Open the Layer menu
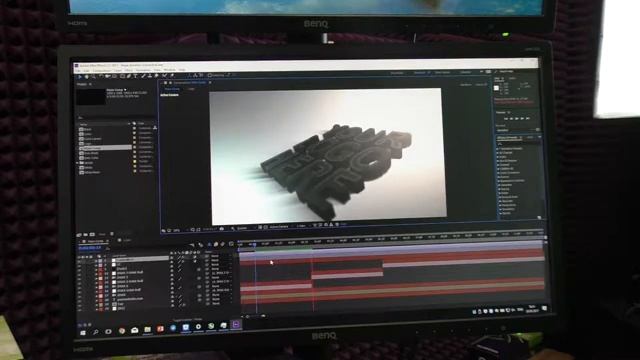Viewport: 640px width, 360px height. 117,70
